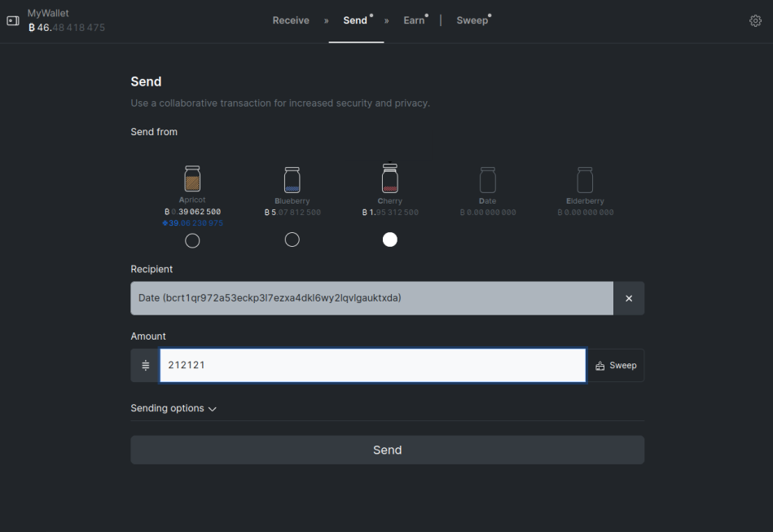Select the Blueberry jar radio button
Viewport: 773px width, 532px height.
coord(292,240)
